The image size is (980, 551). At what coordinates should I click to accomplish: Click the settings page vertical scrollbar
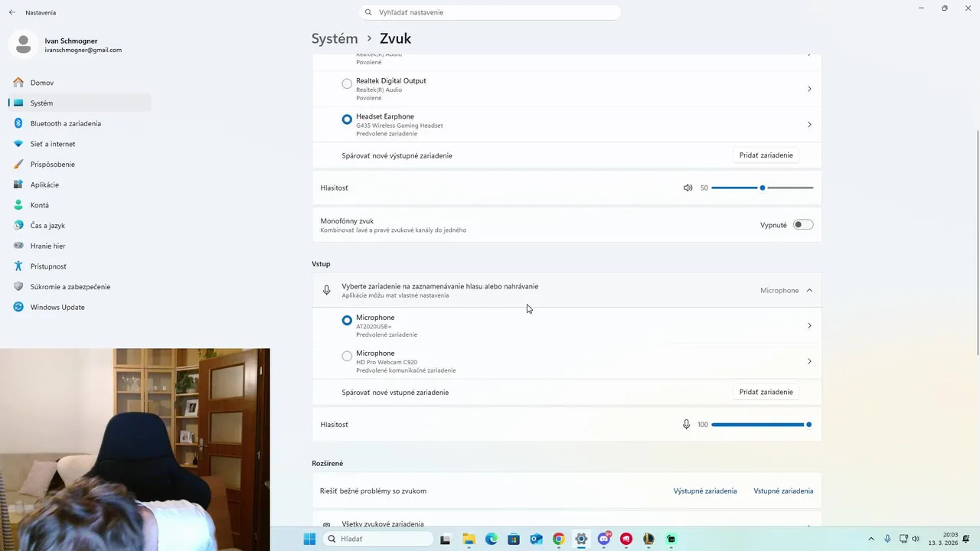click(x=978, y=243)
